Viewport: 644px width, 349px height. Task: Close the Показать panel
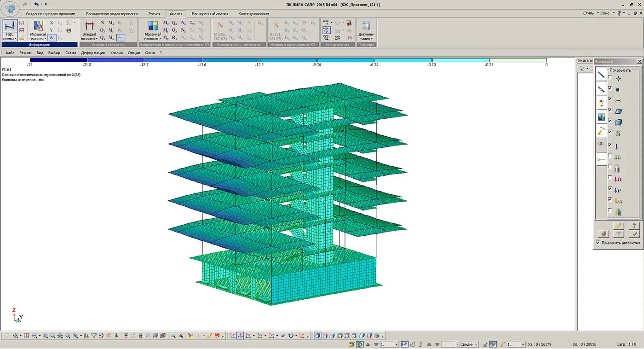(x=639, y=61)
